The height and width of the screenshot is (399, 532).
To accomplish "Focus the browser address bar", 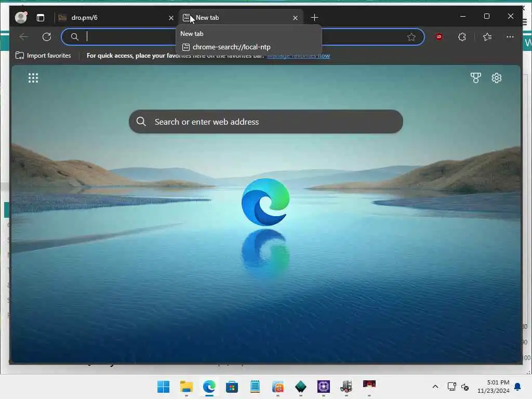I will coord(243,37).
